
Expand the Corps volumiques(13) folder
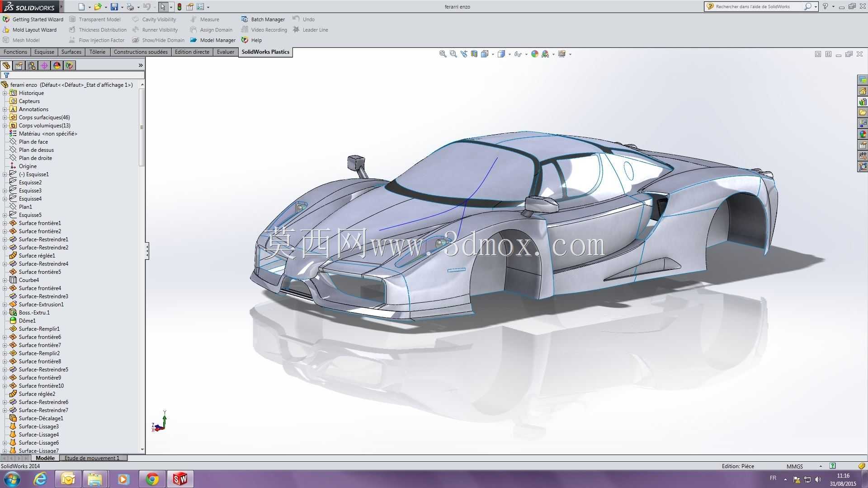[5, 126]
